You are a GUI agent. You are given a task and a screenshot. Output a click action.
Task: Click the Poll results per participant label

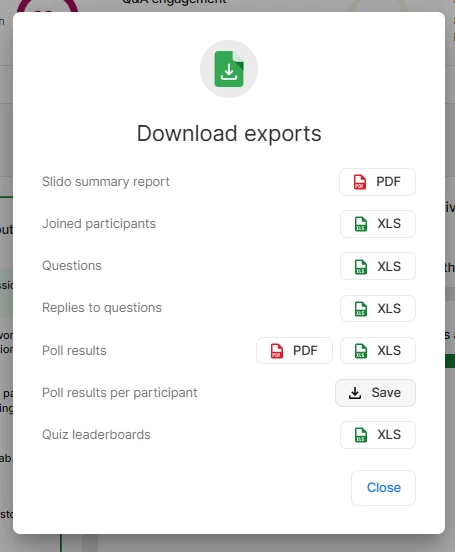click(120, 393)
